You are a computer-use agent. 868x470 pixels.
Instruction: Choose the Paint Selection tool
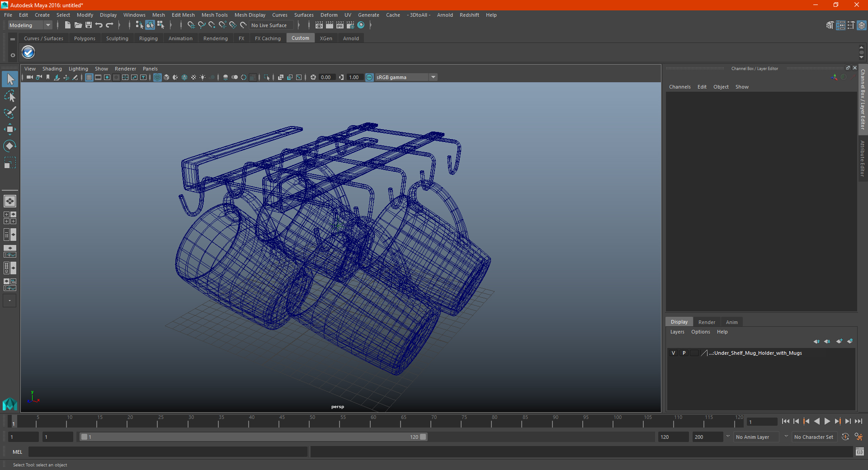point(10,113)
